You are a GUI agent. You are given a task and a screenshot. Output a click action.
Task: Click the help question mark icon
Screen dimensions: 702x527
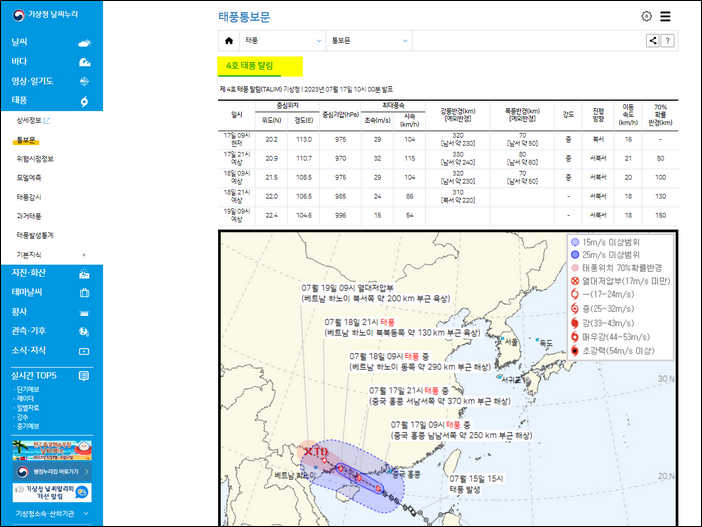click(667, 41)
